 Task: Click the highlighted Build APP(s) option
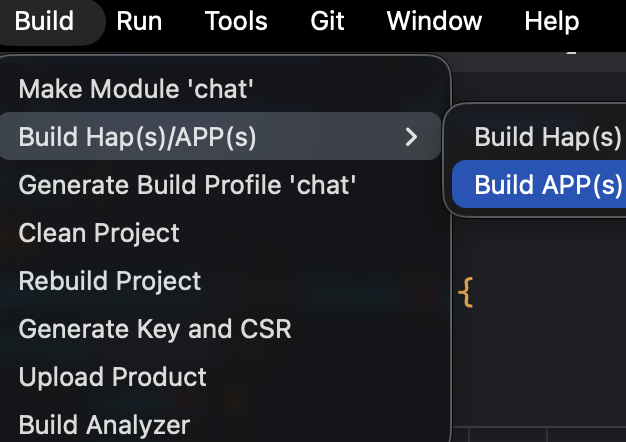point(548,185)
